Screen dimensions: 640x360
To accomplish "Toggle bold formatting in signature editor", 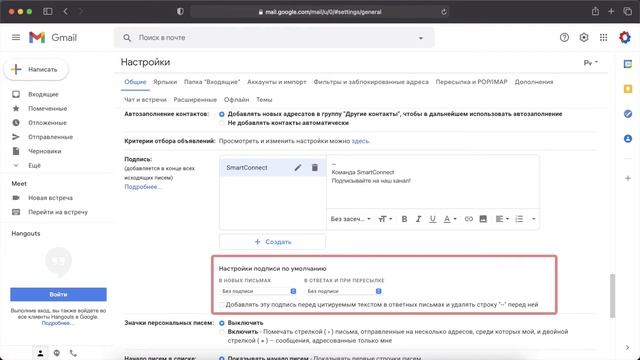I will [404, 219].
